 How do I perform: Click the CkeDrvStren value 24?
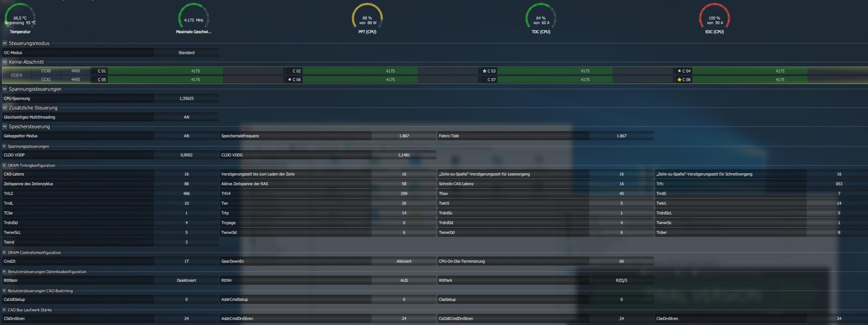click(x=839, y=319)
